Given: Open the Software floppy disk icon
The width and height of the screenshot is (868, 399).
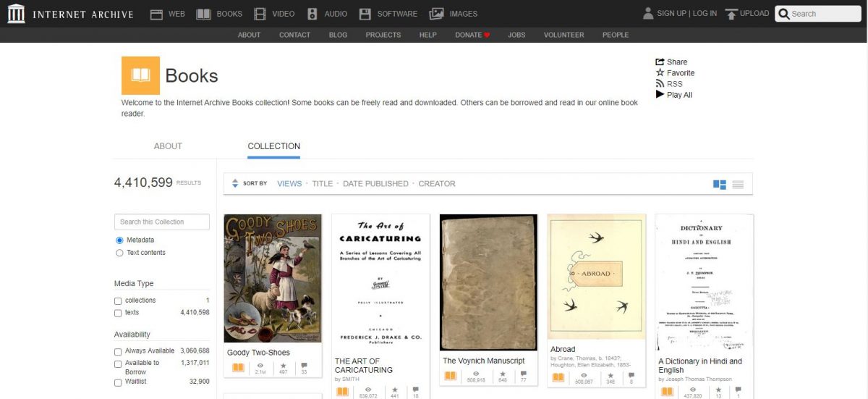Looking at the screenshot, I should click(365, 14).
